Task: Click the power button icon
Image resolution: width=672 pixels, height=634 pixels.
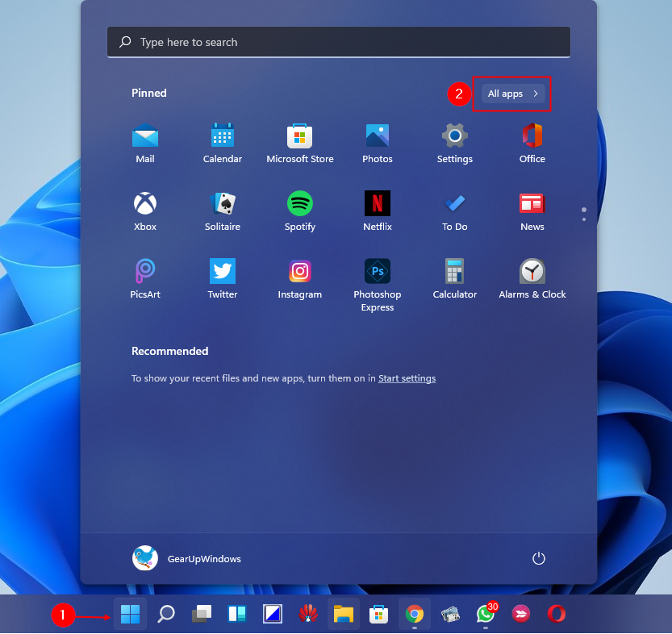Action: coord(539,558)
